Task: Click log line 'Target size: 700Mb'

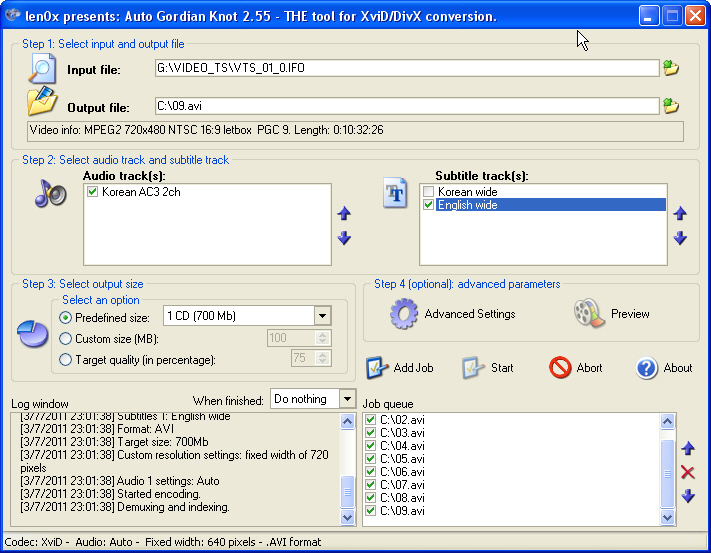Action: point(114,441)
